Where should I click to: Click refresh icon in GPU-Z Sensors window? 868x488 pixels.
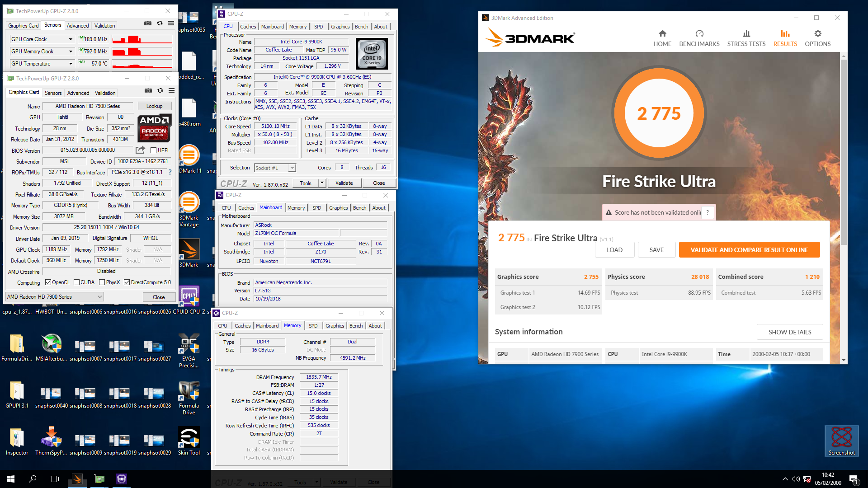(x=160, y=23)
